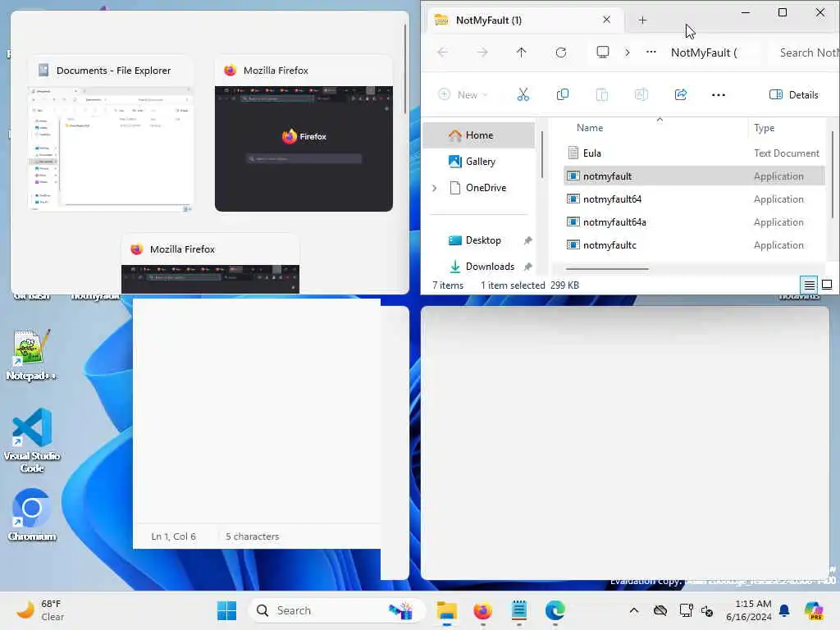Refresh the NotMyFault folder view
The height and width of the screenshot is (630, 840).
[x=561, y=52]
